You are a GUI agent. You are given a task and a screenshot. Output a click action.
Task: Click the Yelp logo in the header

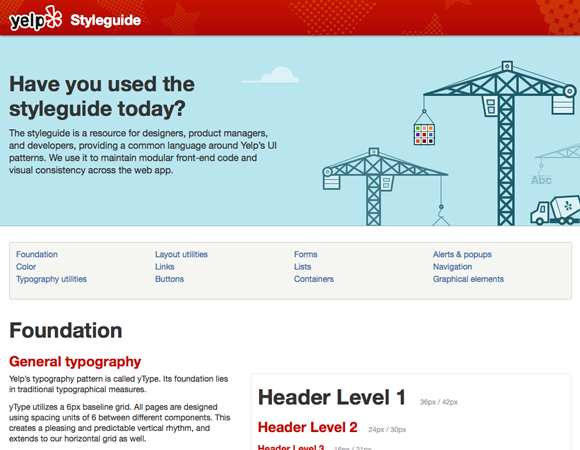coord(36,18)
